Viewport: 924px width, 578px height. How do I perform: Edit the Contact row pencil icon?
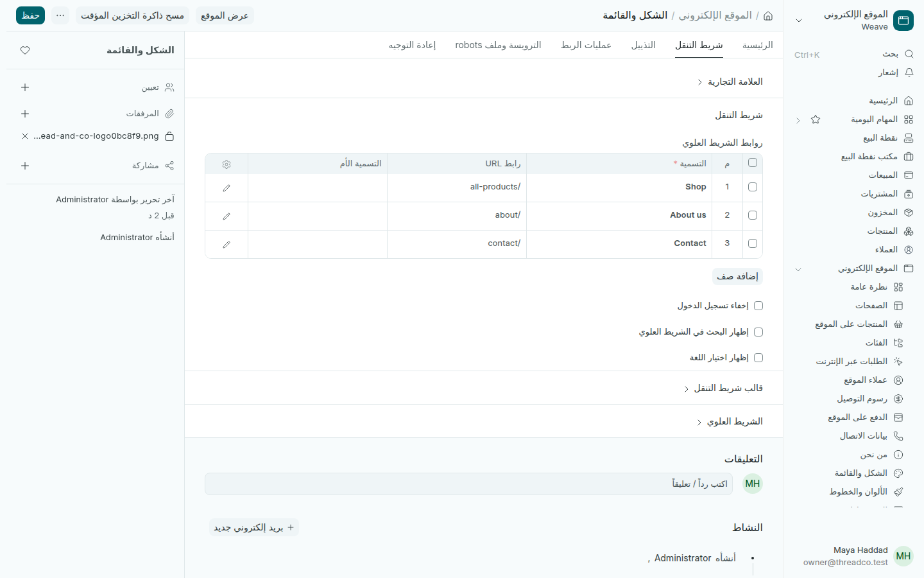coord(227,245)
